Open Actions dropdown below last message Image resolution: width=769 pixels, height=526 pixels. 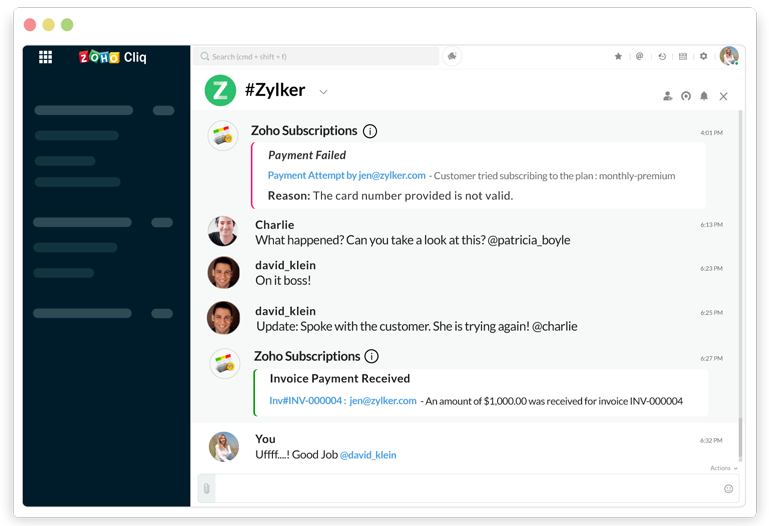(x=723, y=468)
